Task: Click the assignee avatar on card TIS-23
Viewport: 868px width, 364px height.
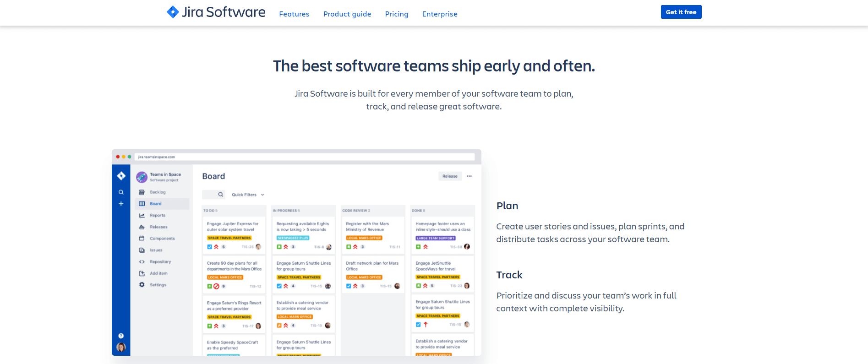Action: (x=467, y=286)
